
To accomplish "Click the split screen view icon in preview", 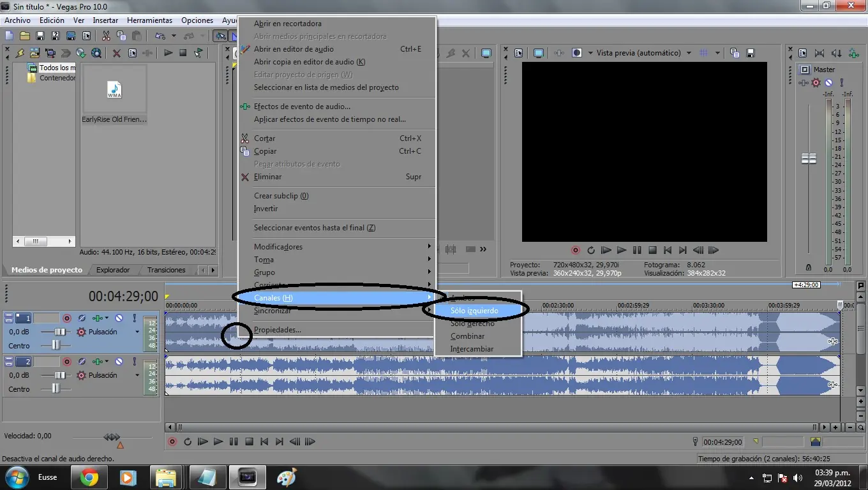I will (577, 53).
